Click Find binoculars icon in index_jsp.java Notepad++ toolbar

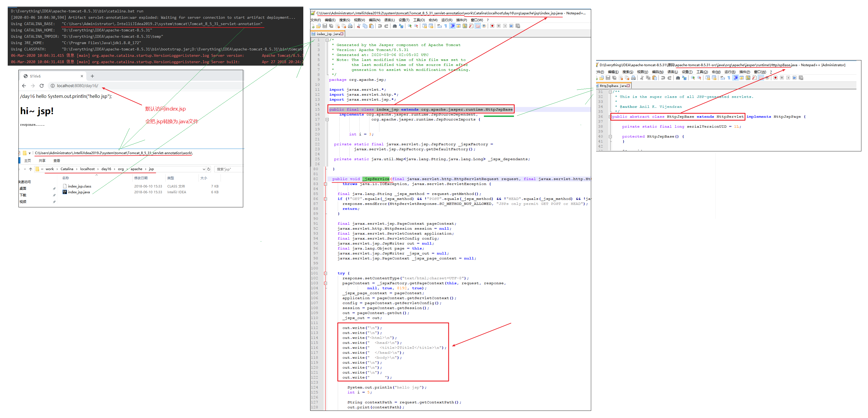click(x=395, y=26)
